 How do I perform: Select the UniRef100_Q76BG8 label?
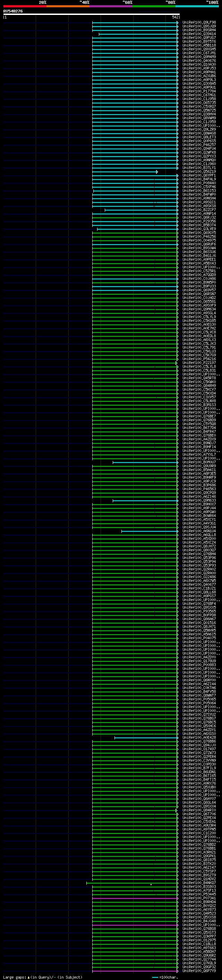199,929
